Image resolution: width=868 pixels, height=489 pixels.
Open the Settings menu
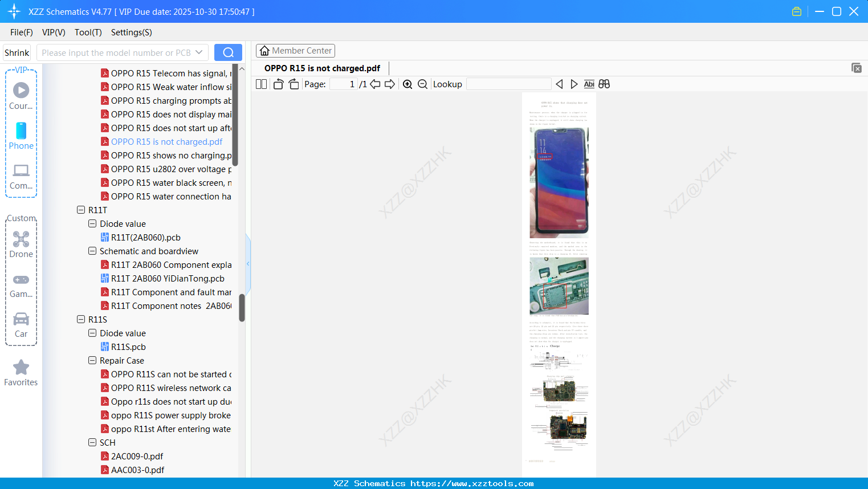pos(132,32)
